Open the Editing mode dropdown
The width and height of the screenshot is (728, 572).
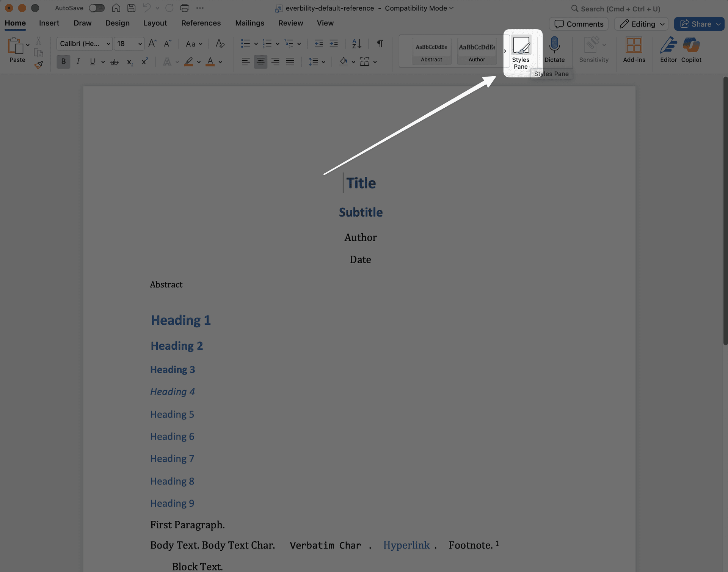click(641, 24)
